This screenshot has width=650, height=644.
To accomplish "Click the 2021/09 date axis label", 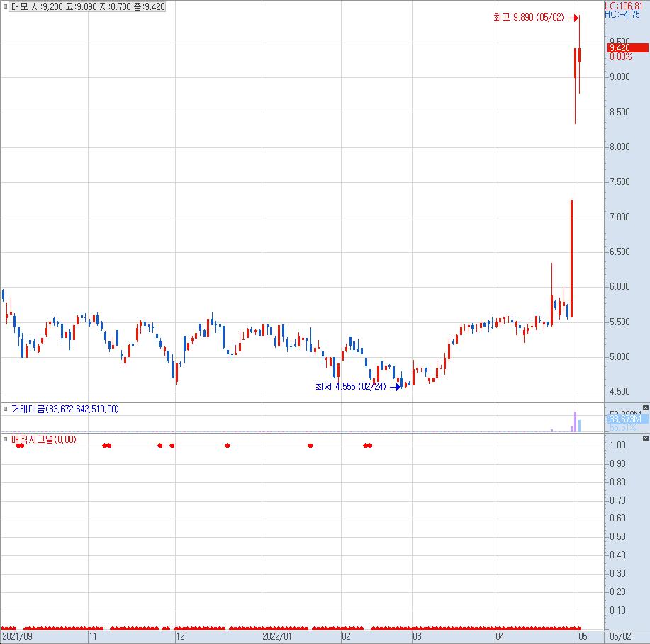I will coord(18,636).
